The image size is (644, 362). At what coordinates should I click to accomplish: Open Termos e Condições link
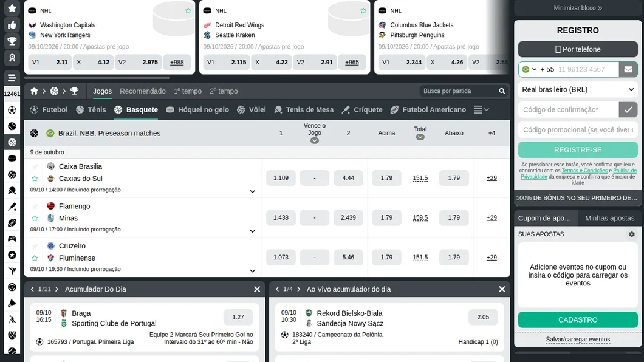(584, 171)
